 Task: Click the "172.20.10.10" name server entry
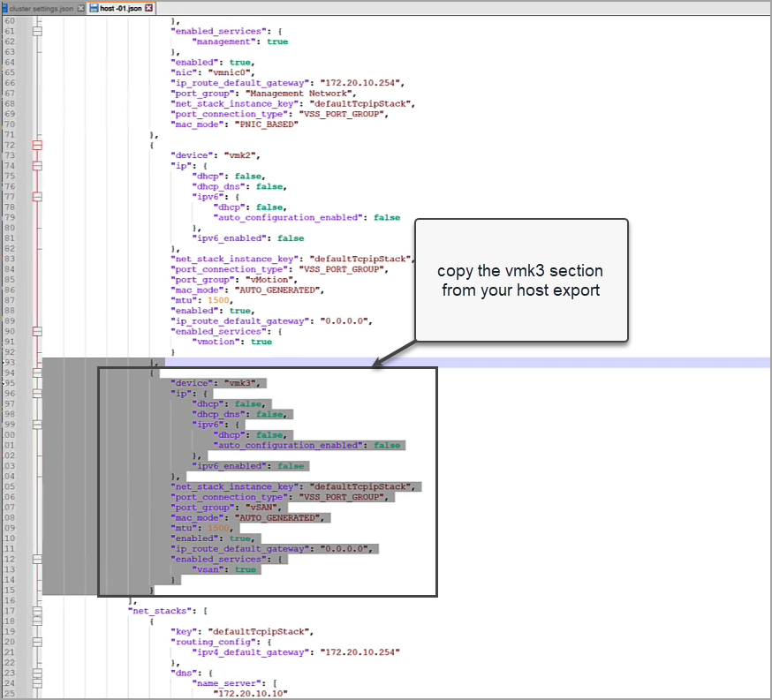click(x=250, y=694)
